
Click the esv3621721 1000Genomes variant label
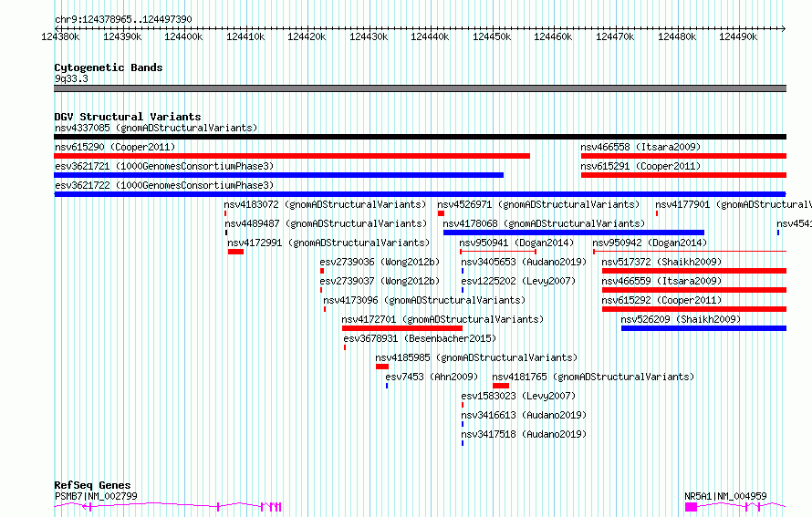pyautogui.click(x=164, y=166)
